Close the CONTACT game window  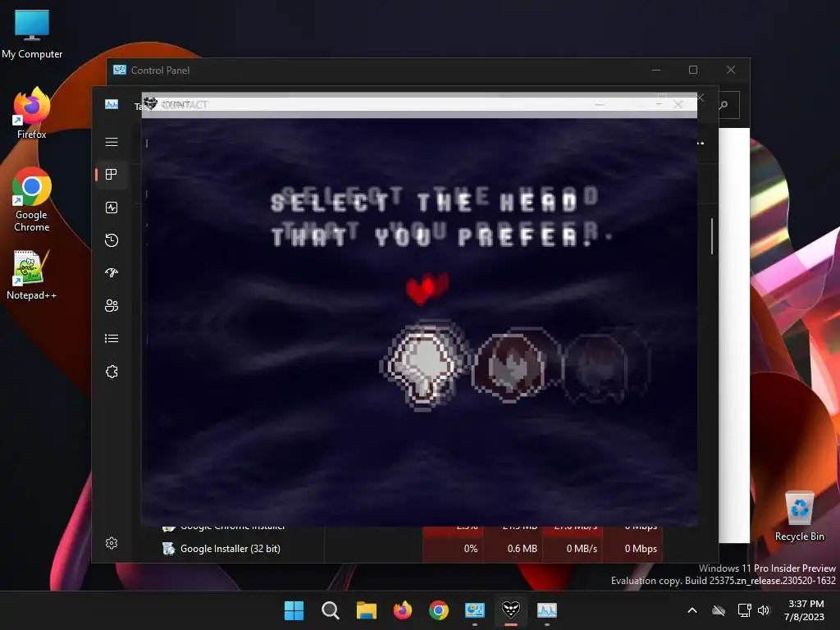point(678,104)
